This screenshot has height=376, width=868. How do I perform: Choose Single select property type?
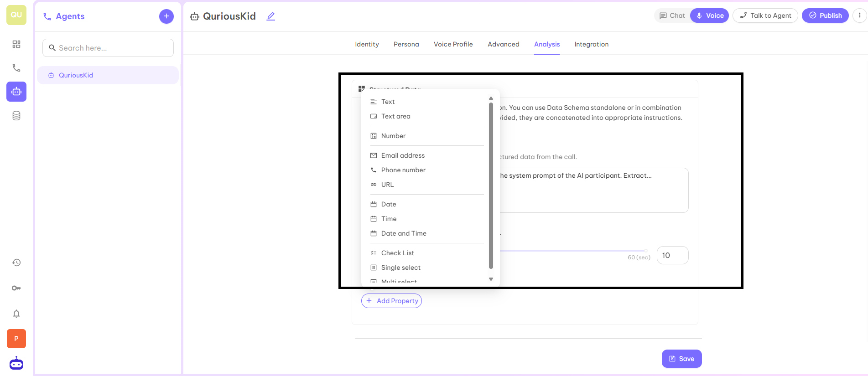pos(427,268)
